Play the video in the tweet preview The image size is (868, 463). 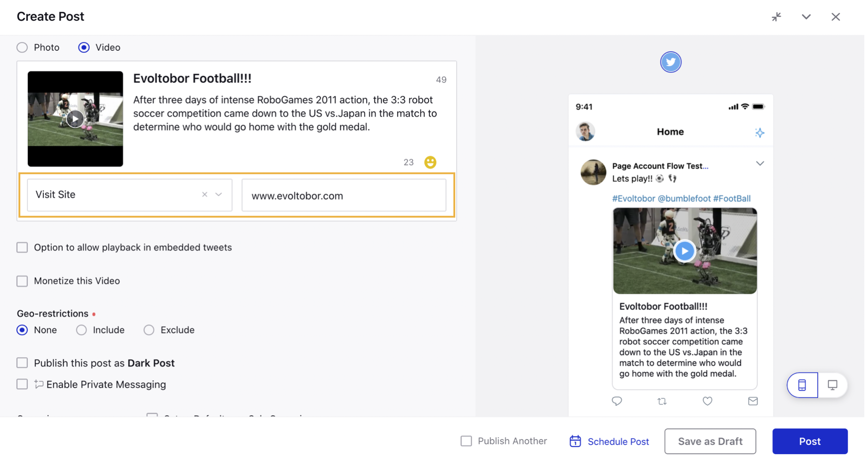684,251
